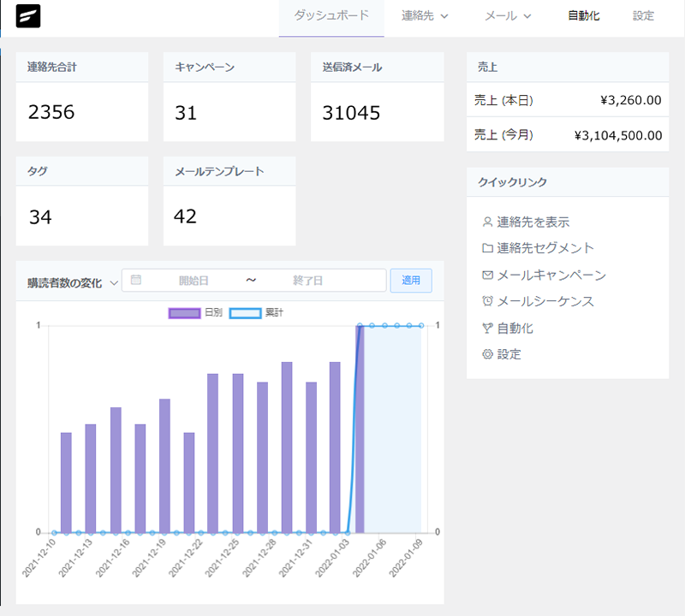Toggle the 累計 legend series in chart
Image resolution: width=685 pixels, height=616 pixels.
(x=256, y=312)
